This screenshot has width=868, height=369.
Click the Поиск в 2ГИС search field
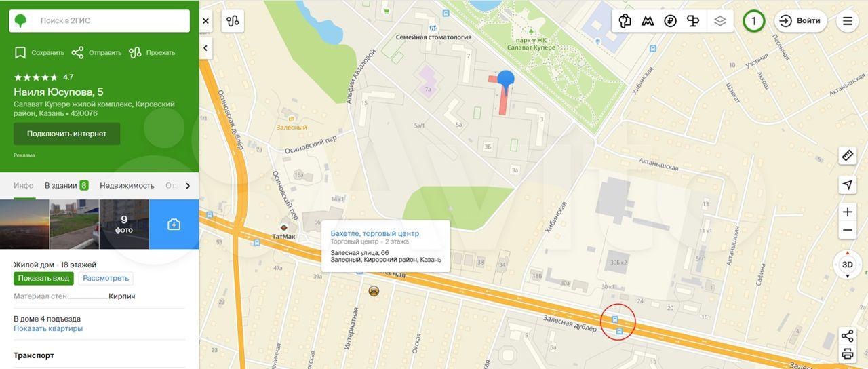pyautogui.click(x=99, y=21)
